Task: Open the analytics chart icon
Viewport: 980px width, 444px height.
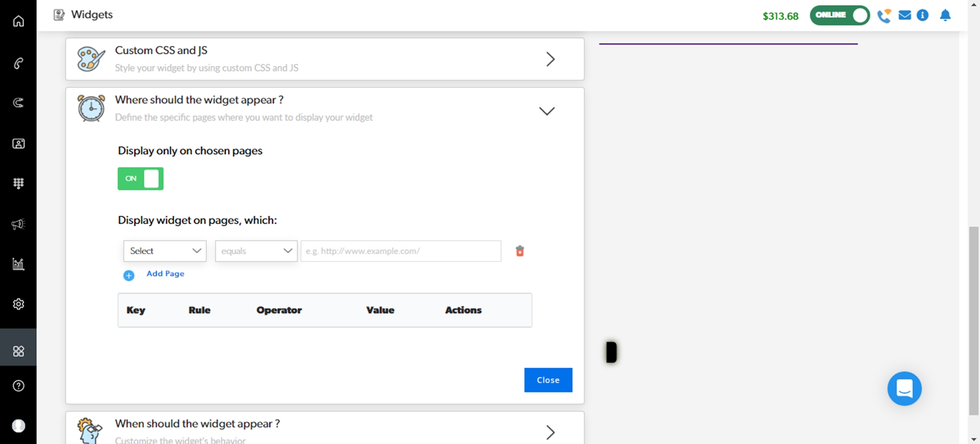Action: pyautogui.click(x=18, y=264)
